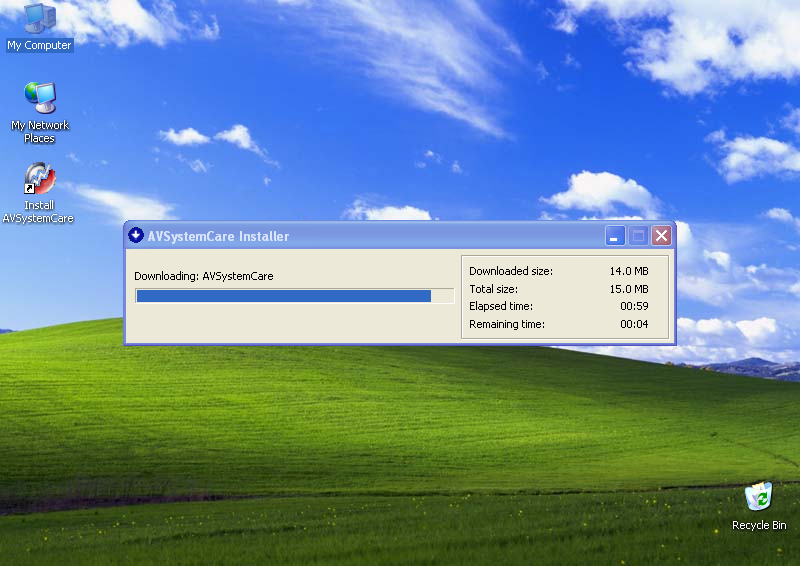Click the 'Recycle Bin' icon label
The image size is (800, 566).
(x=759, y=525)
